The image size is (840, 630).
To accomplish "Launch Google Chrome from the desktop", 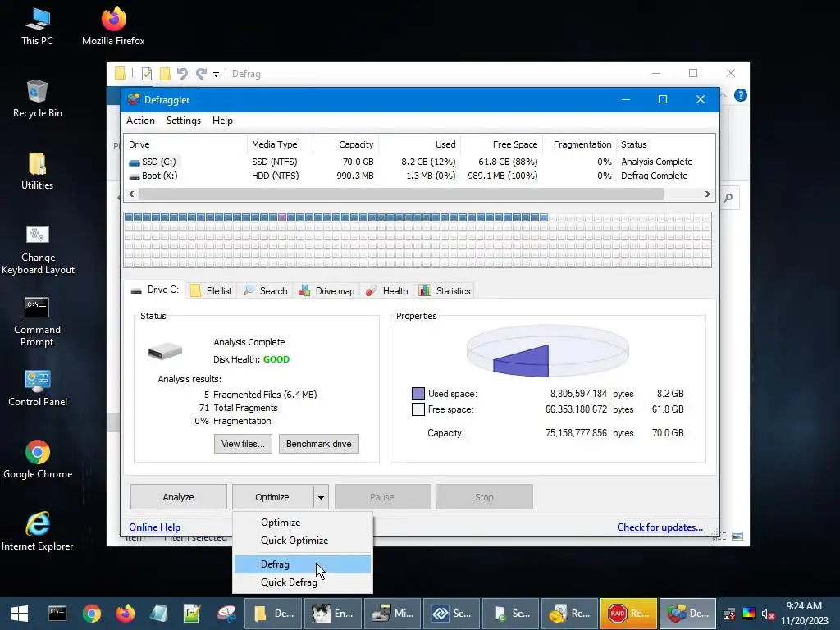I will point(38,459).
